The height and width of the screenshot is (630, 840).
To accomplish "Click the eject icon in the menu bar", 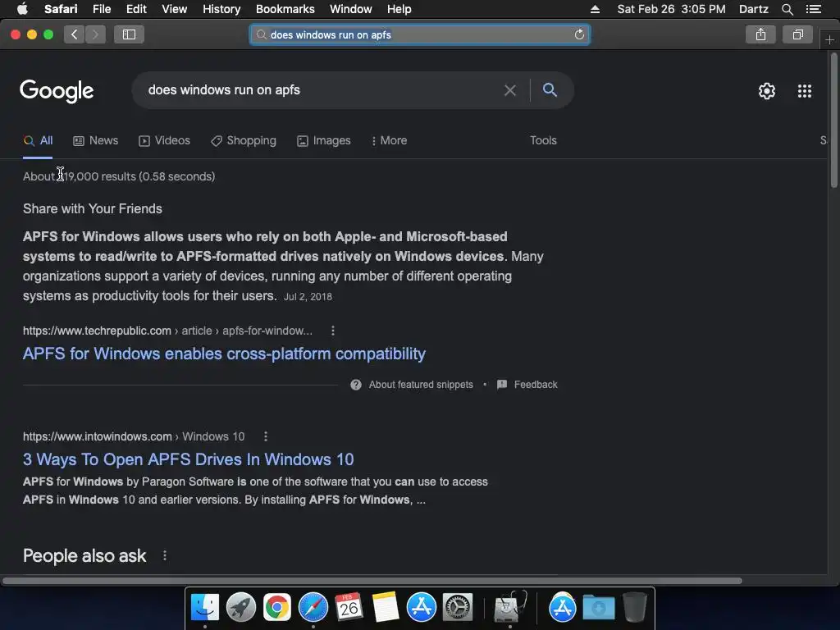I will tap(596, 9).
